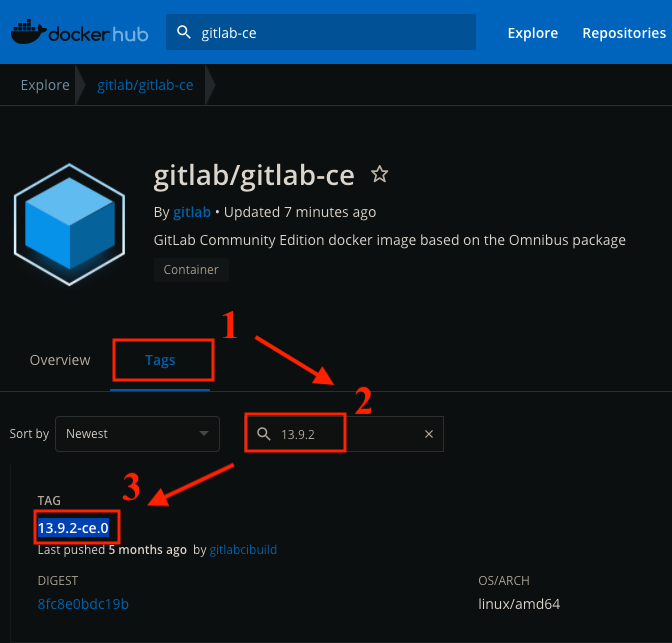Image resolution: width=672 pixels, height=643 pixels.
Task: Open the gitlabcibuild user link
Action: 243,550
